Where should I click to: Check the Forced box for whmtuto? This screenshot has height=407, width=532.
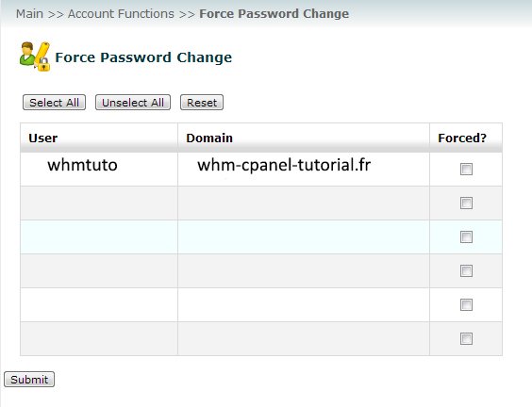click(x=466, y=169)
